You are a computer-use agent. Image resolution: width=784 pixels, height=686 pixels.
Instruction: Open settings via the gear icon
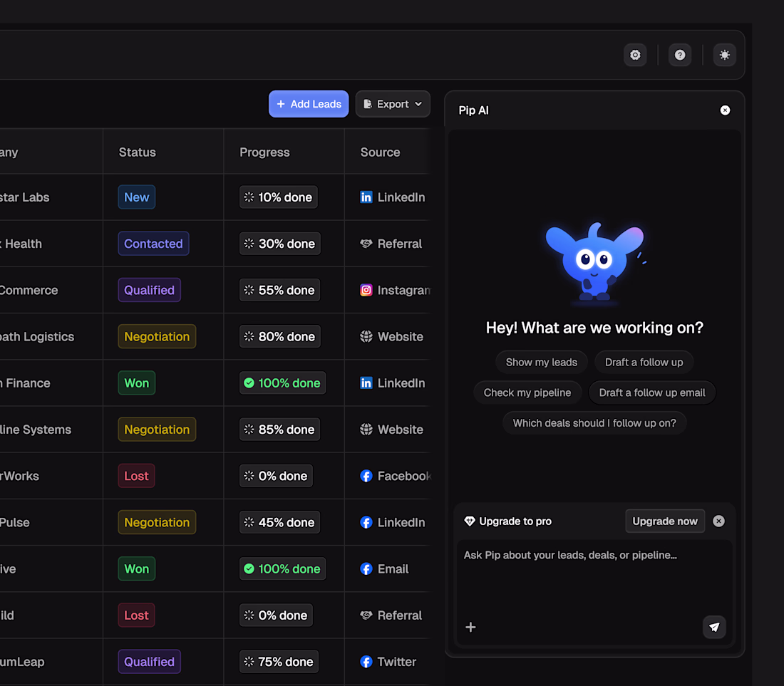point(635,55)
